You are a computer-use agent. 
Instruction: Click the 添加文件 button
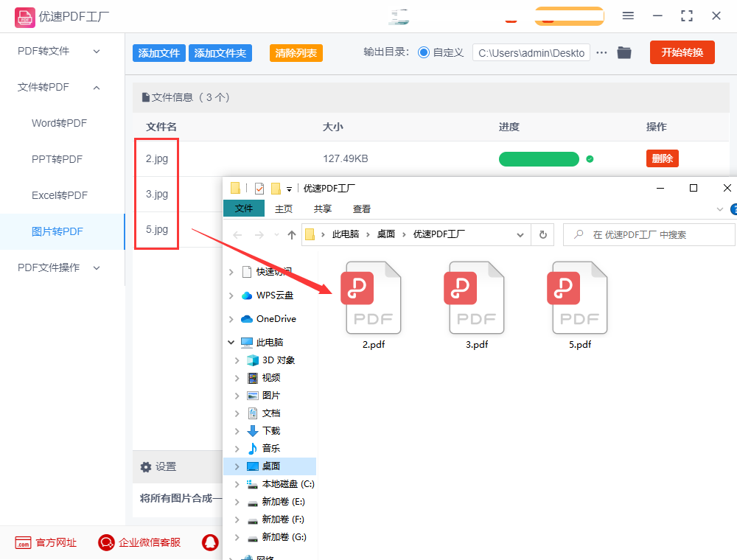click(159, 53)
